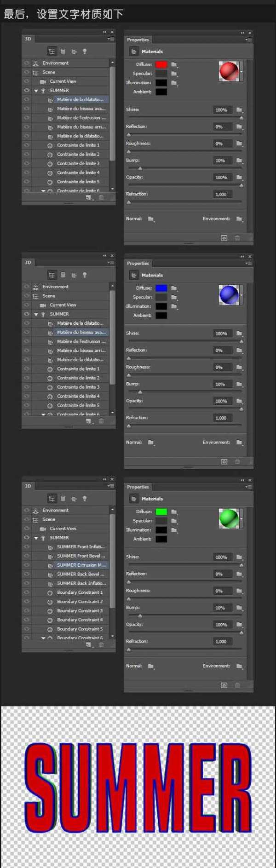Click the green Diffuse color swatch
Screen dimensions: 276x868
tap(161, 512)
